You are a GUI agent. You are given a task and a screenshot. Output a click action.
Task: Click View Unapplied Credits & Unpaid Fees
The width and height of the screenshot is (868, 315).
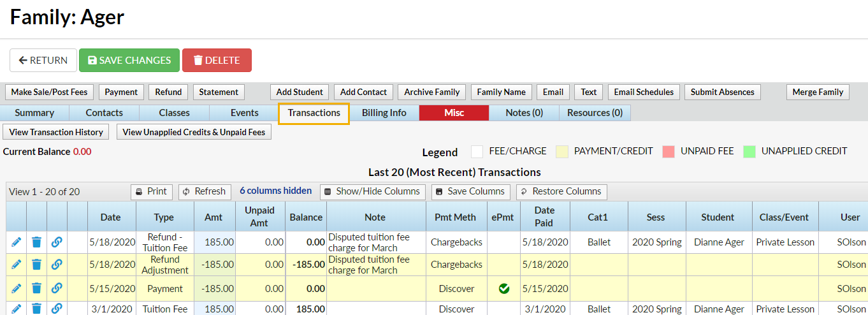(x=194, y=132)
